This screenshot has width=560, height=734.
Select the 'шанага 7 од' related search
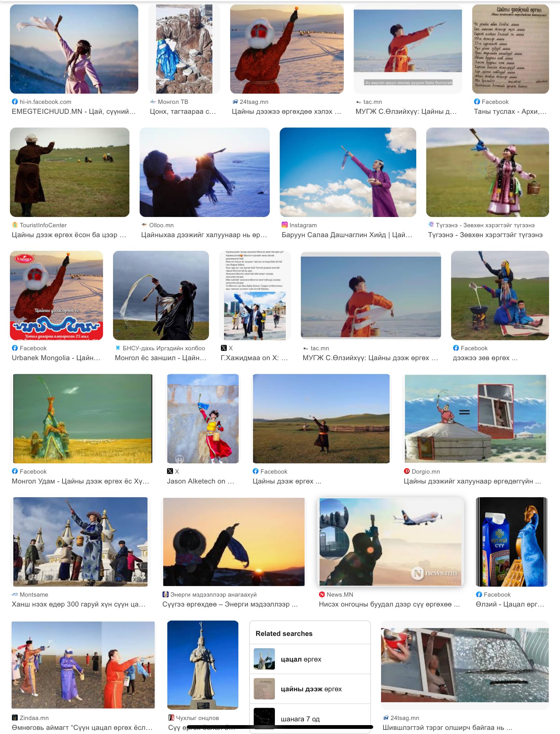coord(310,718)
